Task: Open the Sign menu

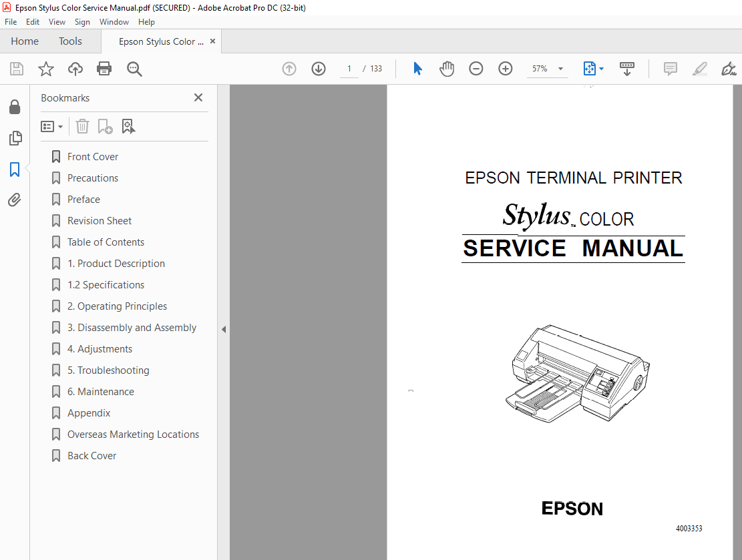Action: [x=82, y=21]
